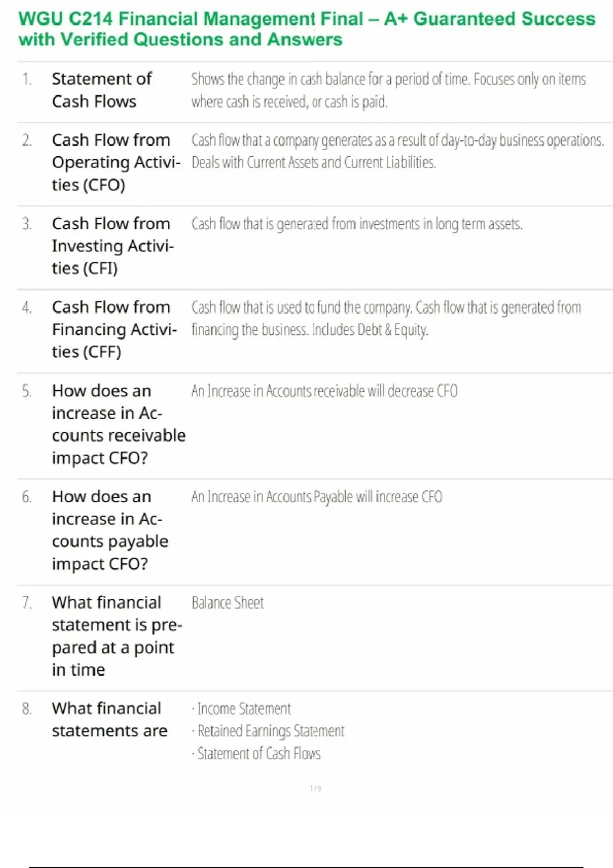Click the 'Balance Sheet' answer
The width and height of the screenshot is (613, 868).
click(x=227, y=603)
